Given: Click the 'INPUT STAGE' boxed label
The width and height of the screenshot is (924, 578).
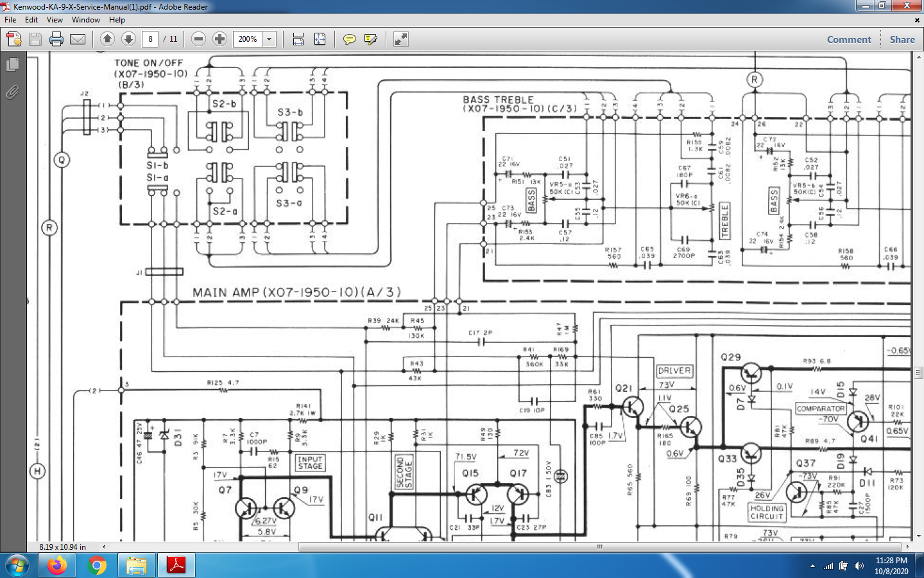Looking at the screenshot, I should point(310,462).
